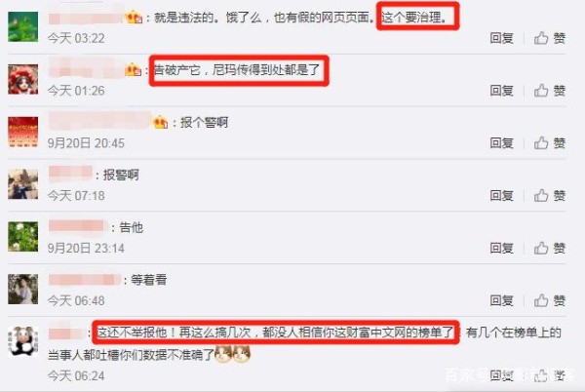This screenshot has width=585, height=392.
Task: Reply to the 告他 comment
Action: [x=501, y=249]
